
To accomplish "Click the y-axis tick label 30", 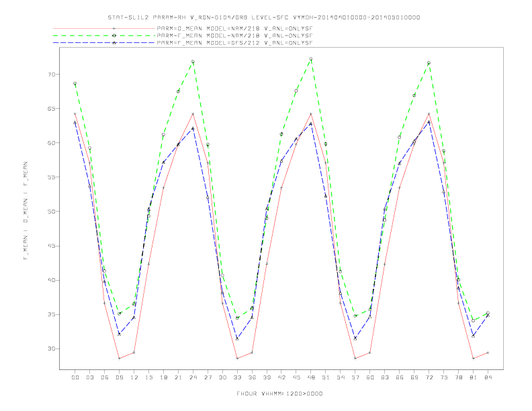I will [x=51, y=349].
